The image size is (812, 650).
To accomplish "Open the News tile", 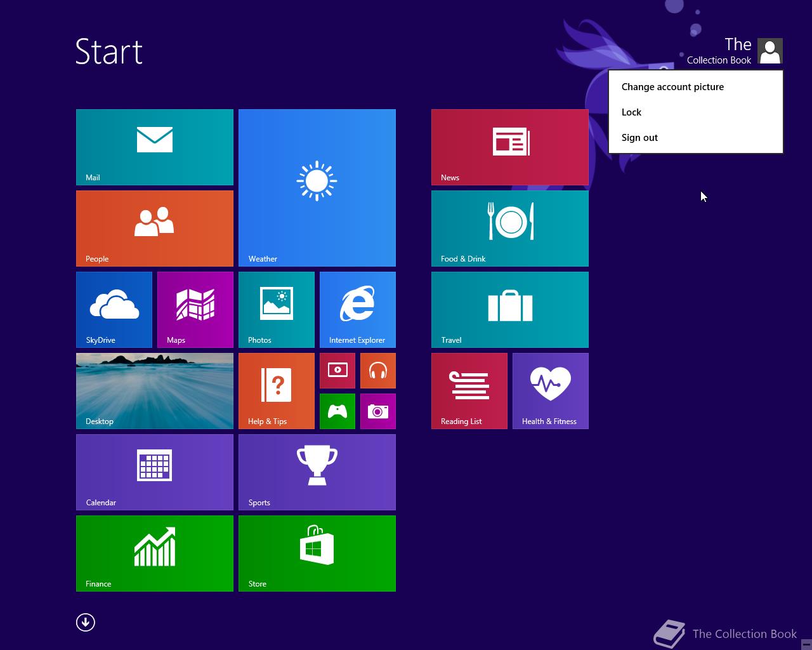I will click(x=510, y=147).
